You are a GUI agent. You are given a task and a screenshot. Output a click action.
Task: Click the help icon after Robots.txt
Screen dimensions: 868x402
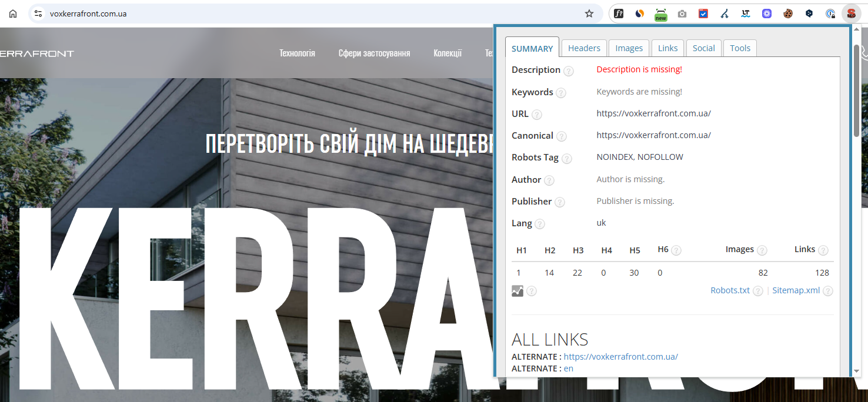(x=758, y=291)
